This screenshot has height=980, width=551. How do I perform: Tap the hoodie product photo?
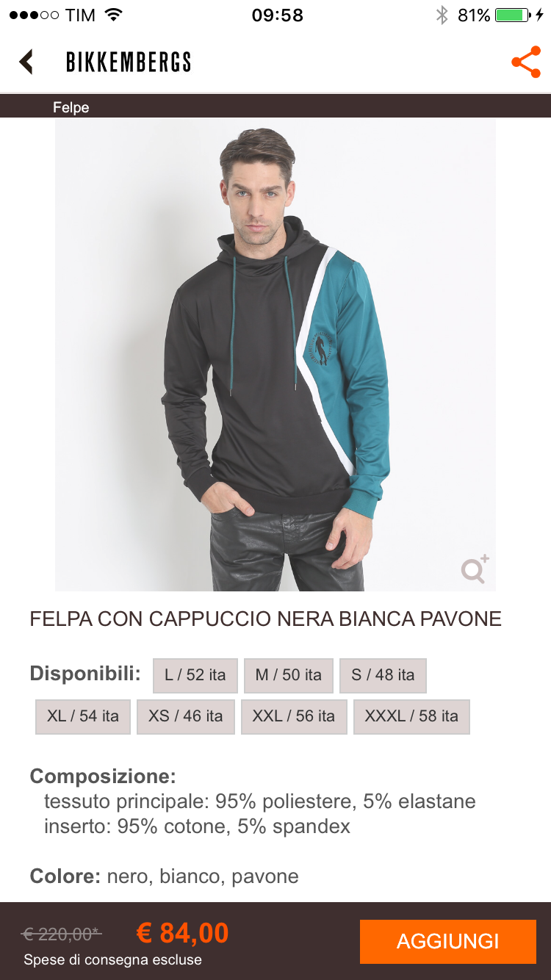(x=275, y=355)
